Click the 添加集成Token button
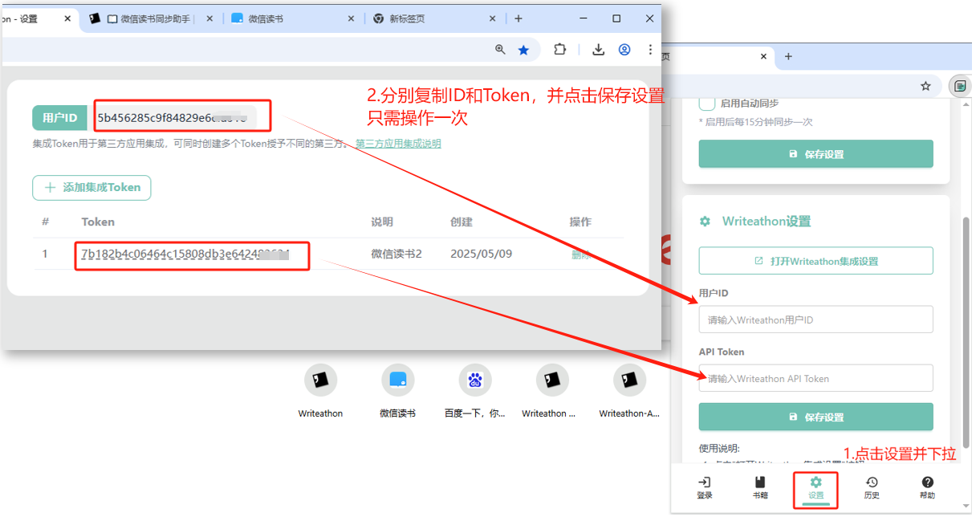The image size is (980, 521). coord(91,187)
